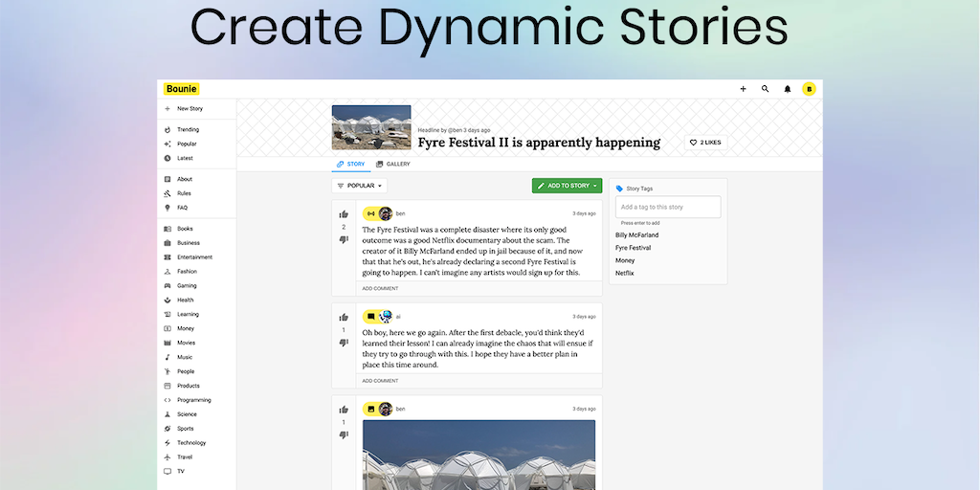Click the ai robot avatar
Viewport: 980px width, 490px height.
(x=385, y=317)
